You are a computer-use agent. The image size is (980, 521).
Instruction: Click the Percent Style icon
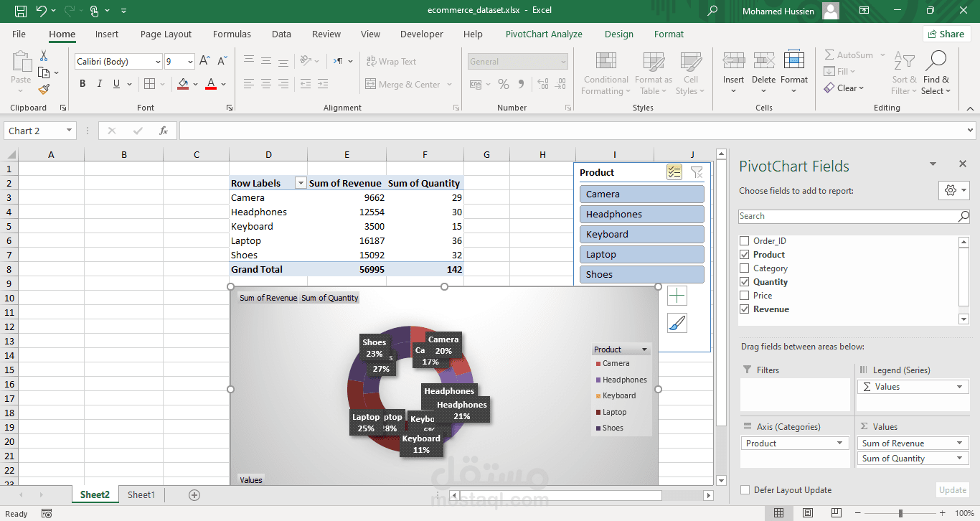click(503, 84)
